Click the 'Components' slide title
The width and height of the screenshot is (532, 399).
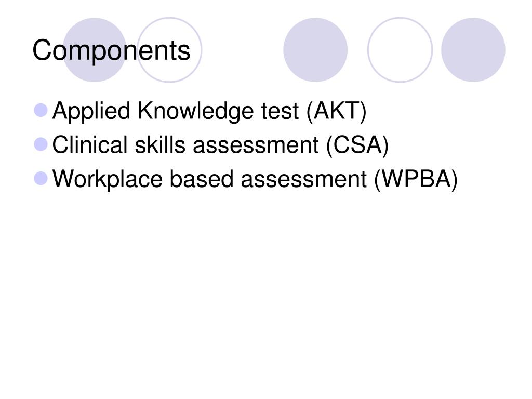pos(111,51)
